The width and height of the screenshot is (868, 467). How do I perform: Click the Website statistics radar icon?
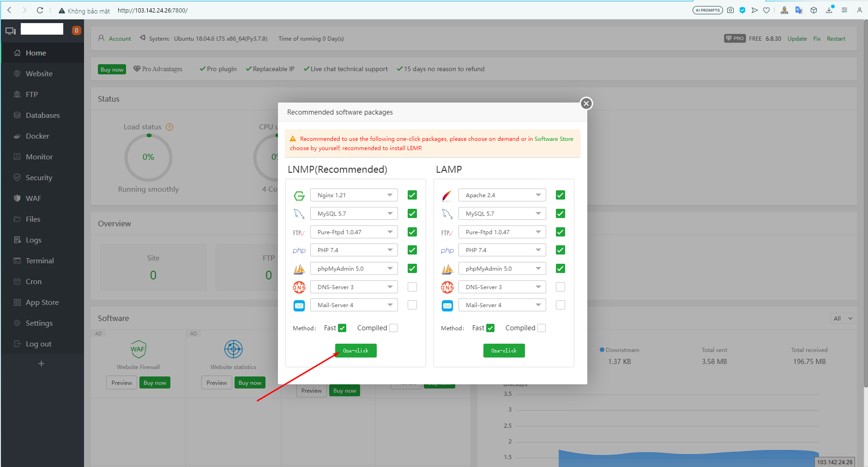234,349
